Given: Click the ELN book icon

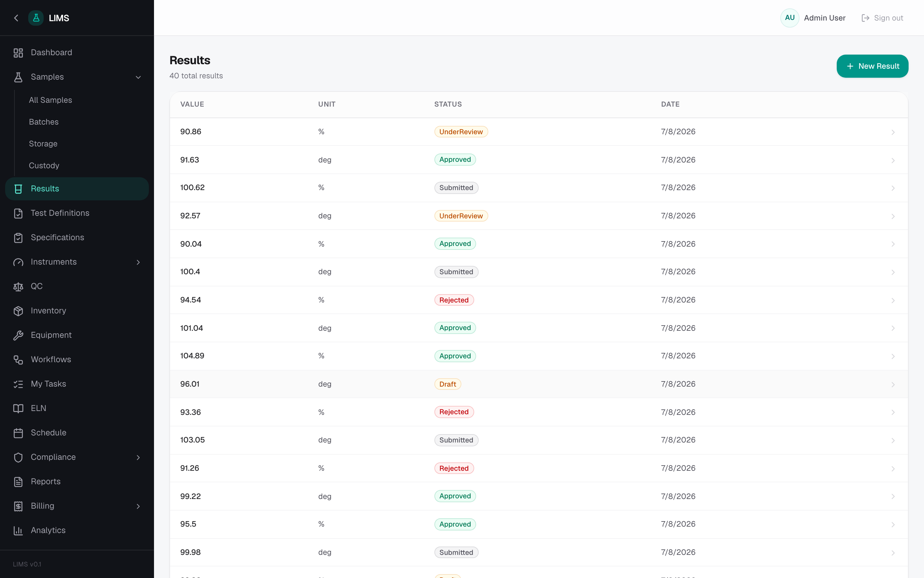Looking at the screenshot, I should pos(18,409).
